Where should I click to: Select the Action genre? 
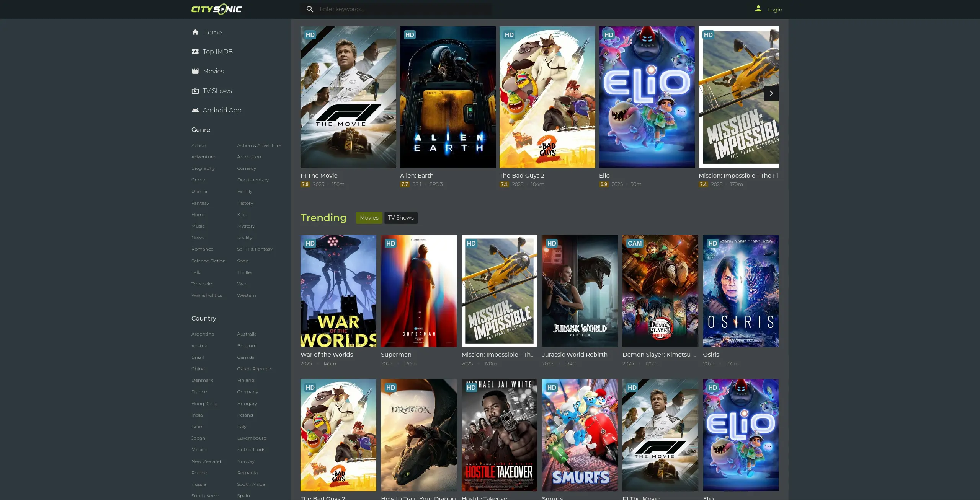199,145
